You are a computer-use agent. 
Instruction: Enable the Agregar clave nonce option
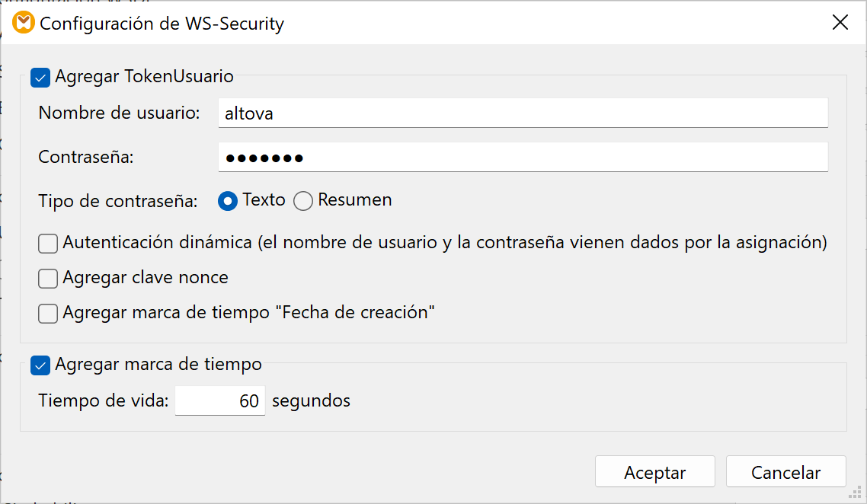click(47, 278)
